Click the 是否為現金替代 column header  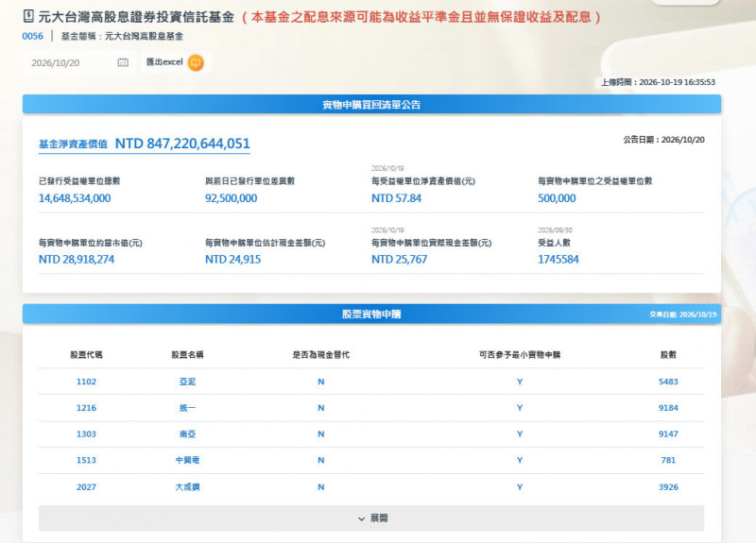click(x=321, y=355)
